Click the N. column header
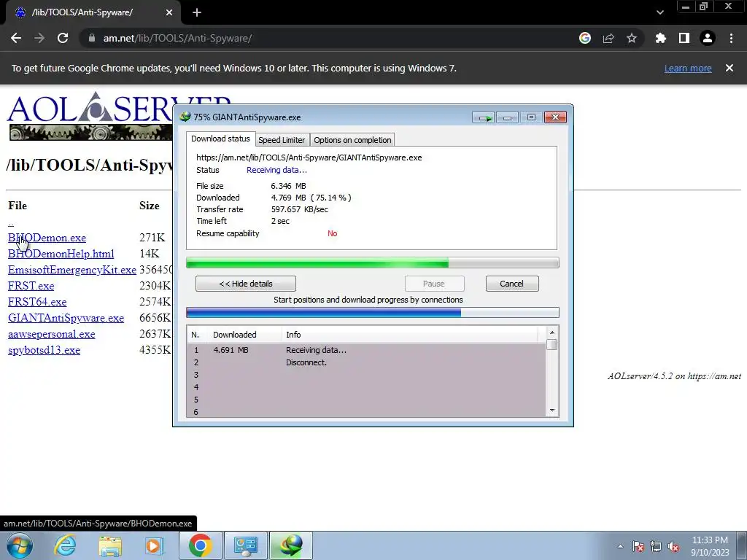The height and width of the screenshot is (560, 747). point(197,335)
